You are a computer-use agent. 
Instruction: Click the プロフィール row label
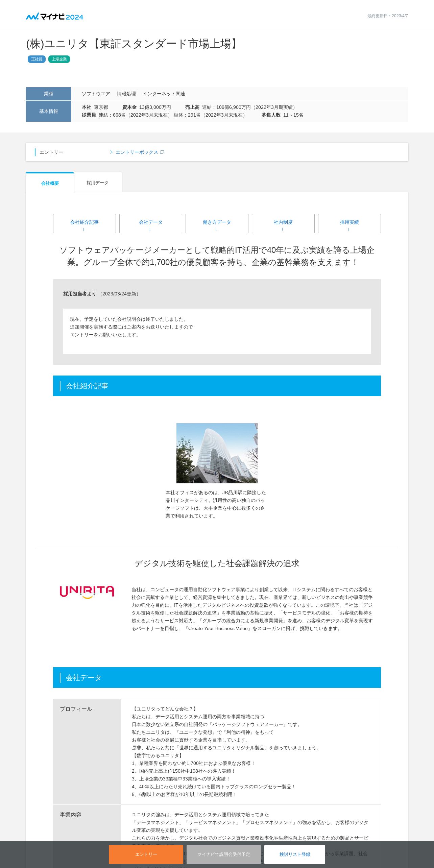76,709
